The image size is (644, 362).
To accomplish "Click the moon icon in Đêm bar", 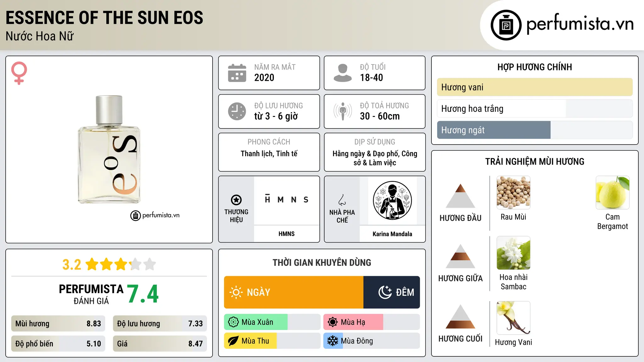I will (385, 292).
